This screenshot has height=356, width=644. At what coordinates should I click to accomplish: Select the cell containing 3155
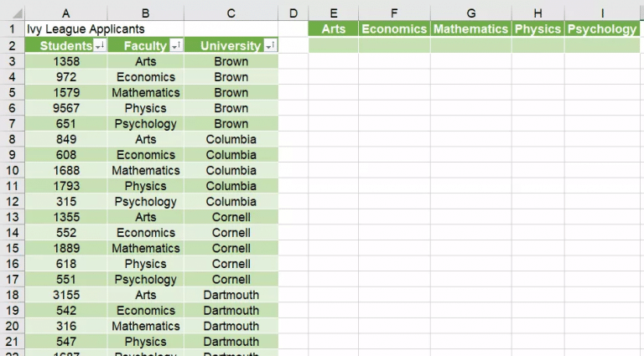pos(66,295)
